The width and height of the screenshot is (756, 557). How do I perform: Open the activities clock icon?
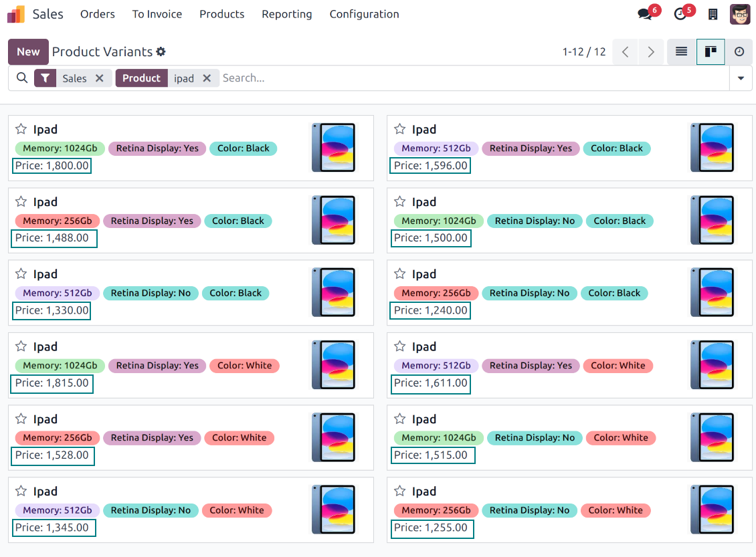[x=680, y=14]
